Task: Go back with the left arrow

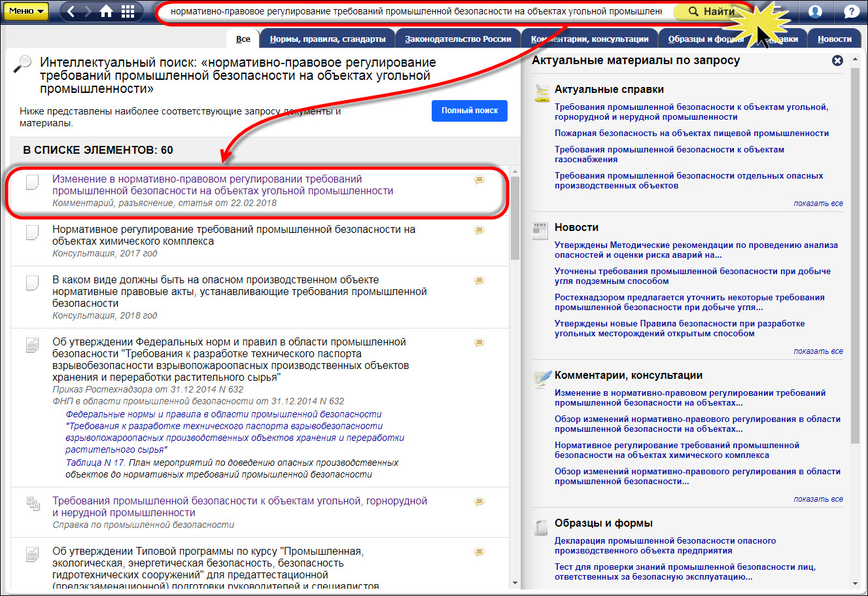Action: 71,11
